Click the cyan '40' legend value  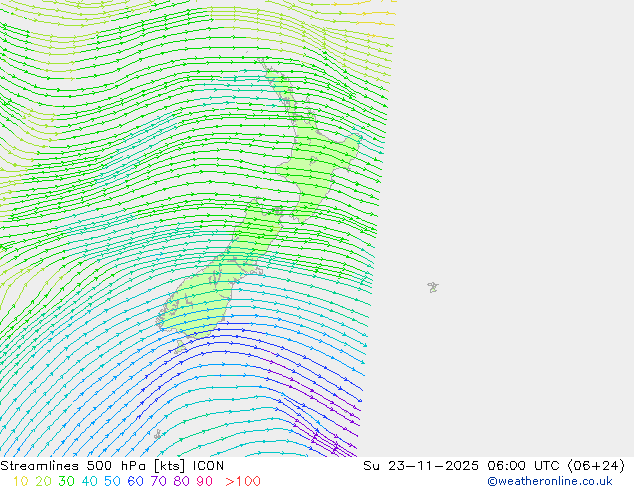point(89,481)
